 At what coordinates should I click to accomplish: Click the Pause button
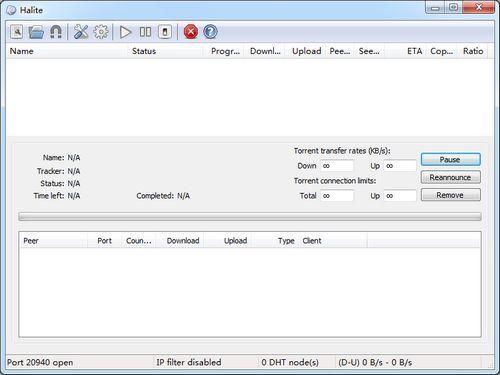(x=450, y=159)
